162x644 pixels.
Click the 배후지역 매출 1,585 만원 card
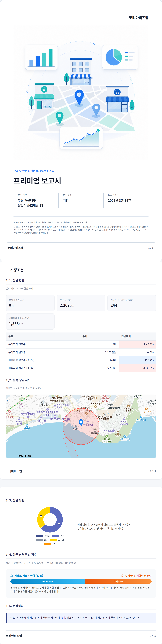point(30,322)
